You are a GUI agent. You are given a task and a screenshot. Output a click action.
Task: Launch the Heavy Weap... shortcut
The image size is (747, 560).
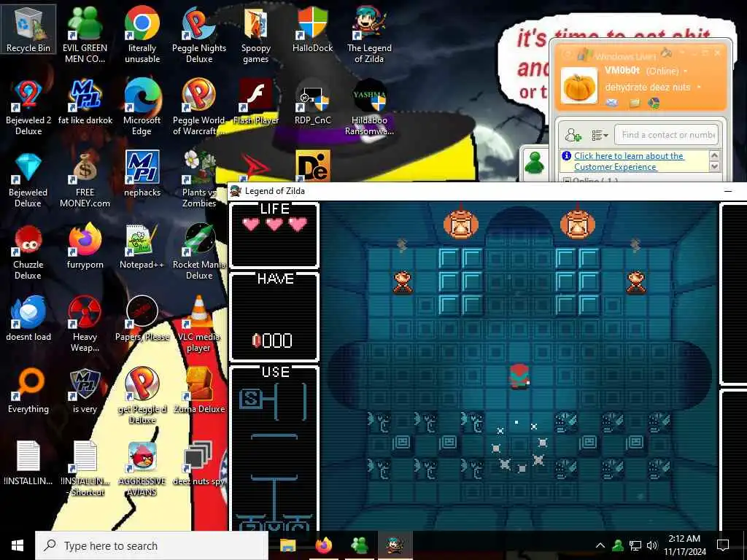pos(85,324)
